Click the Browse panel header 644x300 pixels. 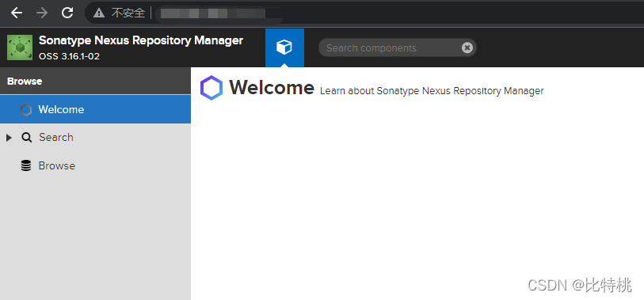coord(95,82)
